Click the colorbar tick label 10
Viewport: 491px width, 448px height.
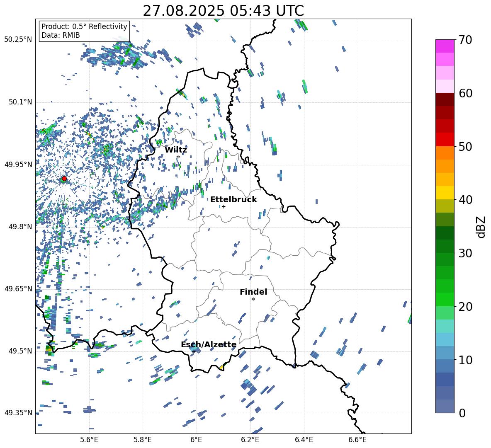[465, 360]
